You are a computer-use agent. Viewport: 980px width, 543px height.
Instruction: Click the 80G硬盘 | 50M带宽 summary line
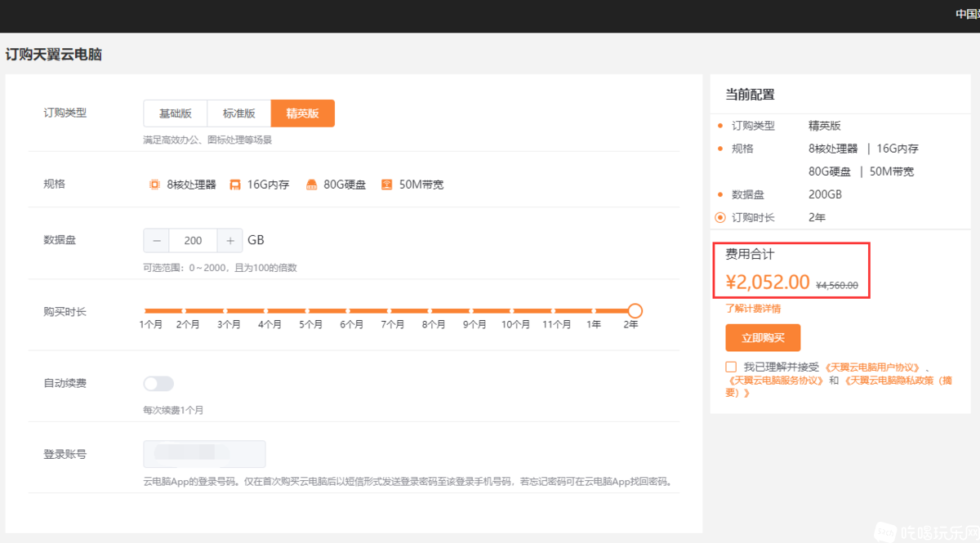[x=861, y=171]
